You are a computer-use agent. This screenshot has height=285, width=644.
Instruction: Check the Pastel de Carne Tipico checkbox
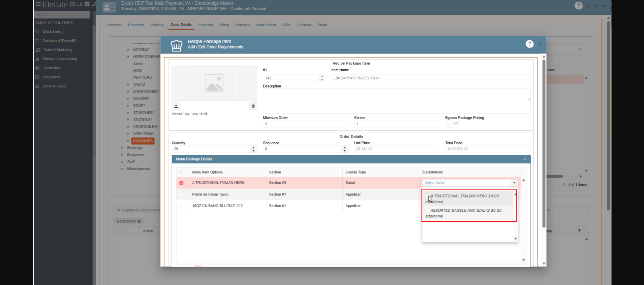(181, 194)
